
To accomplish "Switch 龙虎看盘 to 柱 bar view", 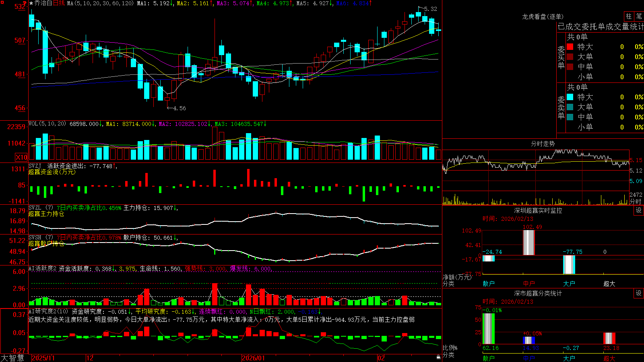I will click(x=629, y=16).
